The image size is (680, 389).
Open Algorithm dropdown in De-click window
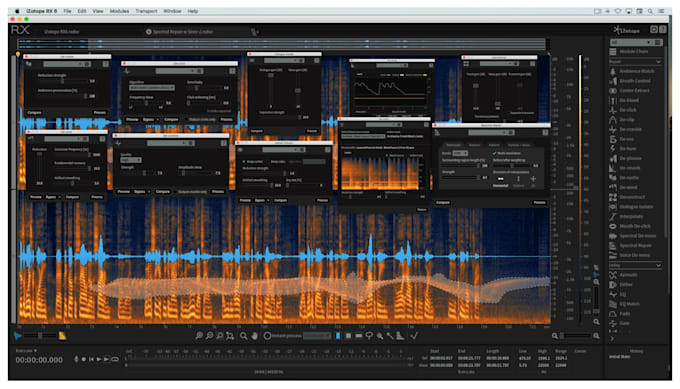tap(152, 88)
